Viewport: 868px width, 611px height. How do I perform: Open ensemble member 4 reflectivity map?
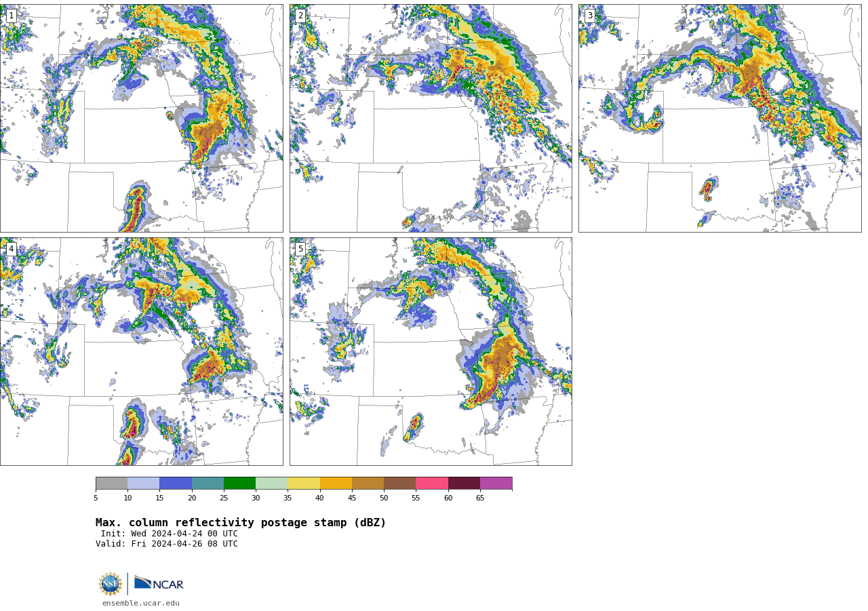[x=142, y=351]
